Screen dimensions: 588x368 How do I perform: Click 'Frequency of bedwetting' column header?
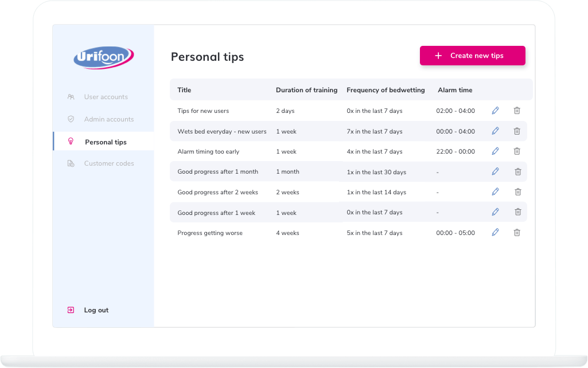point(385,90)
